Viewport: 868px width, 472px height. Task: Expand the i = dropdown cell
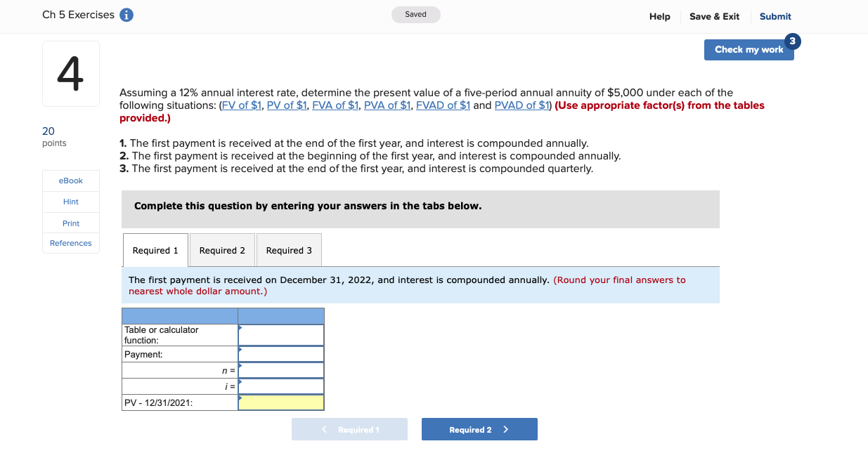pyautogui.click(x=280, y=386)
